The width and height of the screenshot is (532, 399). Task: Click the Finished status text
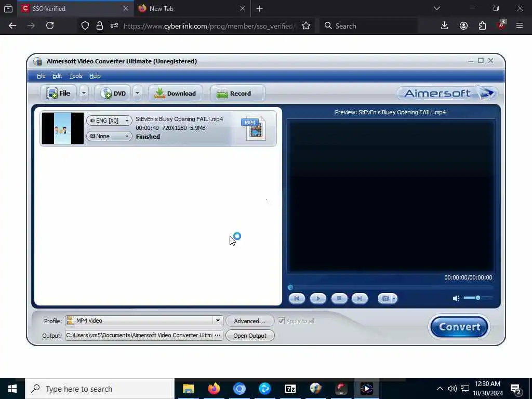click(x=148, y=137)
